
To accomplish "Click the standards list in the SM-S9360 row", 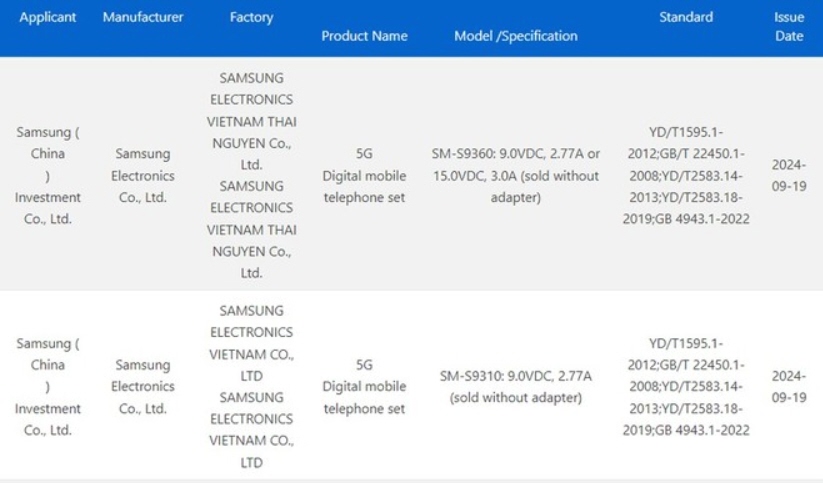I will click(x=686, y=175).
